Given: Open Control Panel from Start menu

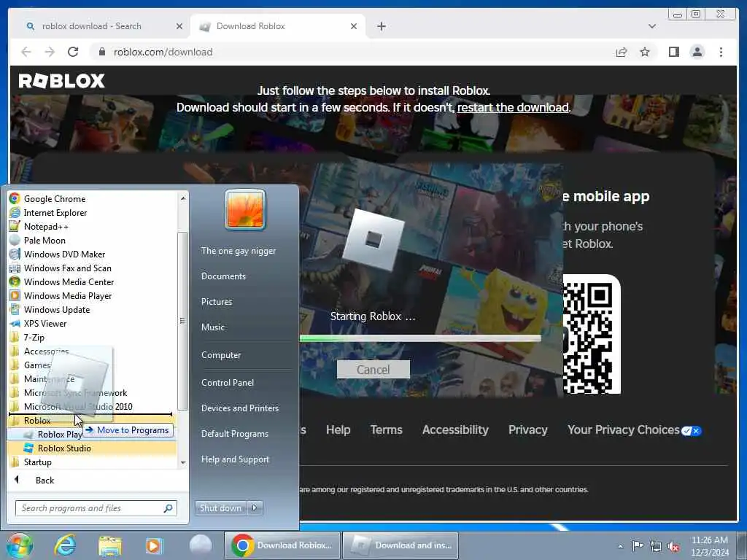Looking at the screenshot, I should [x=228, y=382].
